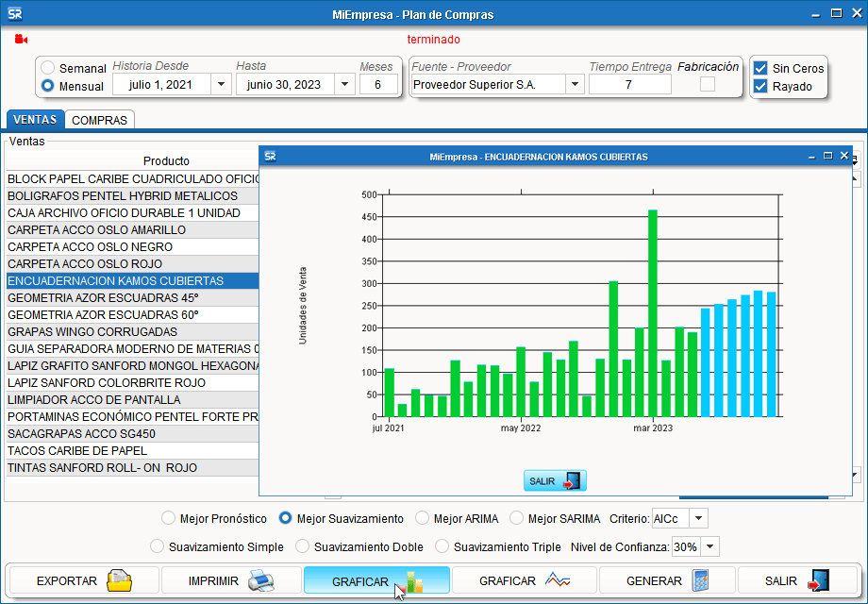Uncheck the Rayado checkbox

click(760, 86)
